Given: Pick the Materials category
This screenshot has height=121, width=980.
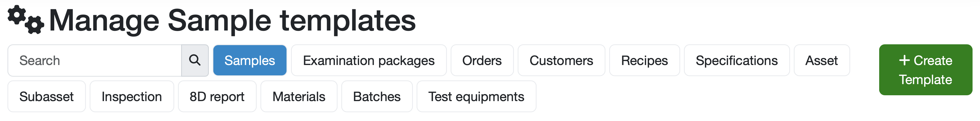Looking at the screenshot, I should [x=299, y=96].
